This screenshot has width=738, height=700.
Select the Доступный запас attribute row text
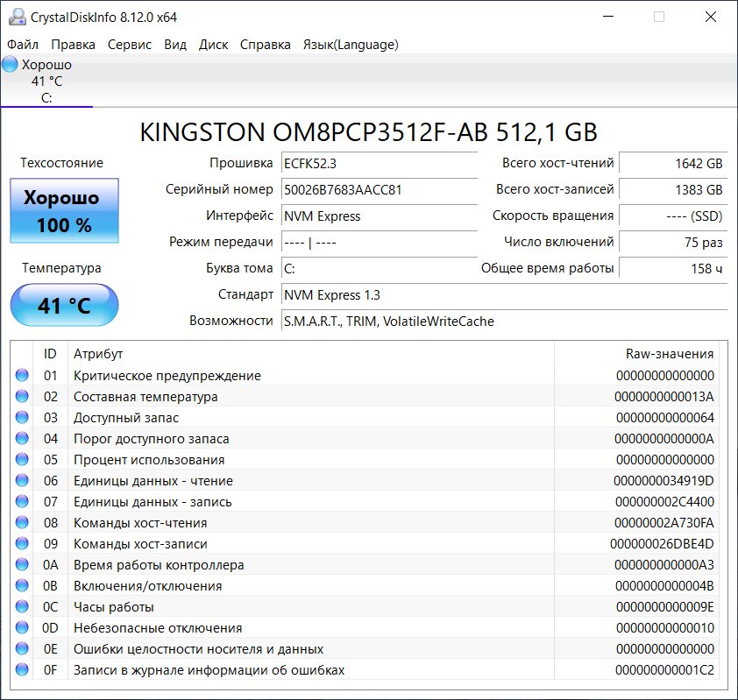[x=126, y=418]
